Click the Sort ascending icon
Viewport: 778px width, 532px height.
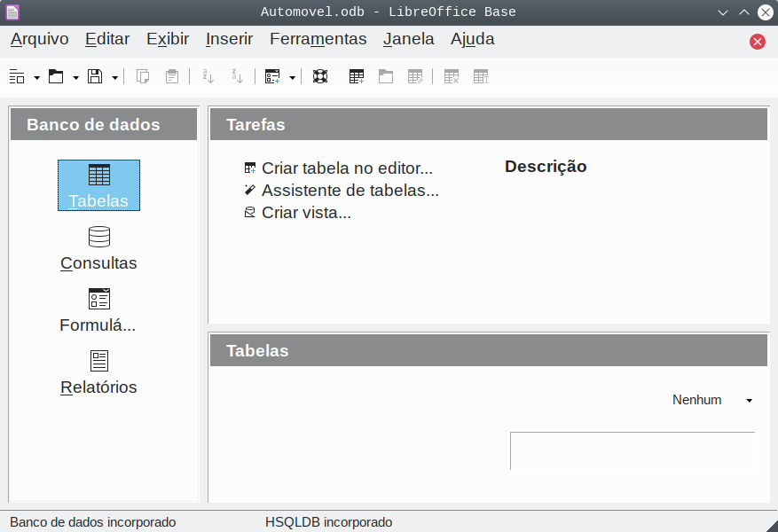(x=208, y=77)
